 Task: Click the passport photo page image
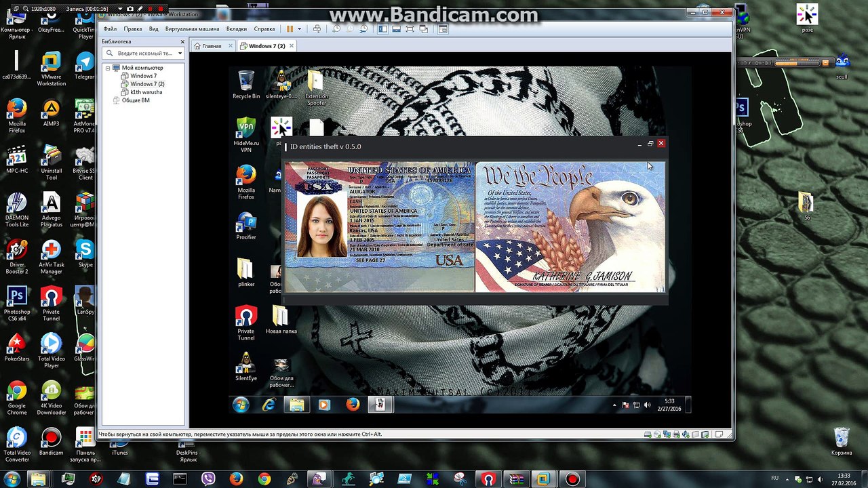pyautogui.click(x=380, y=227)
